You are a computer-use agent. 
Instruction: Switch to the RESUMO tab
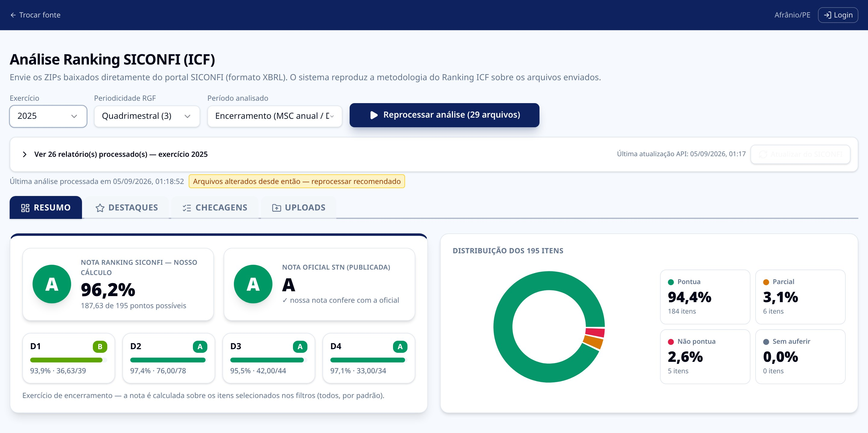click(46, 207)
